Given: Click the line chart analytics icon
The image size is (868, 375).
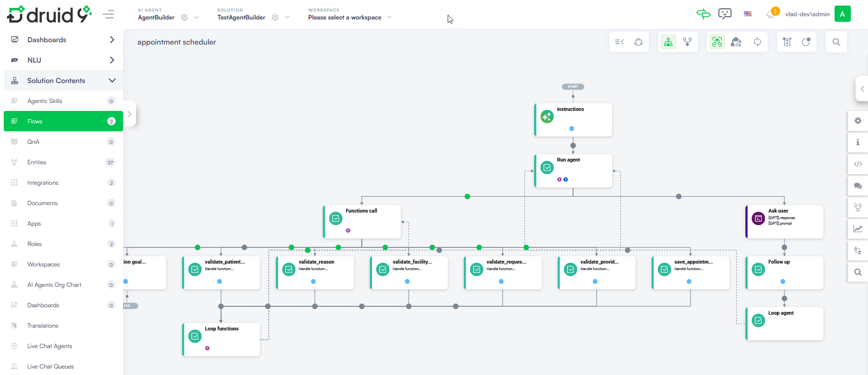Looking at the screenshot, I should [858, 229].
